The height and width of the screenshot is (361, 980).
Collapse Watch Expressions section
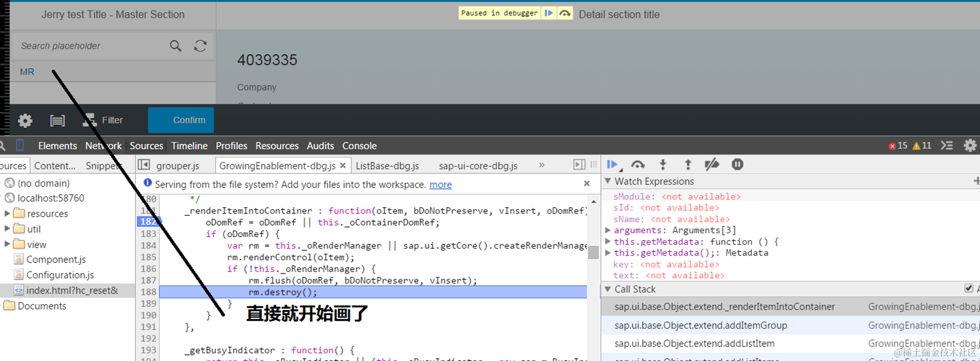608,181
